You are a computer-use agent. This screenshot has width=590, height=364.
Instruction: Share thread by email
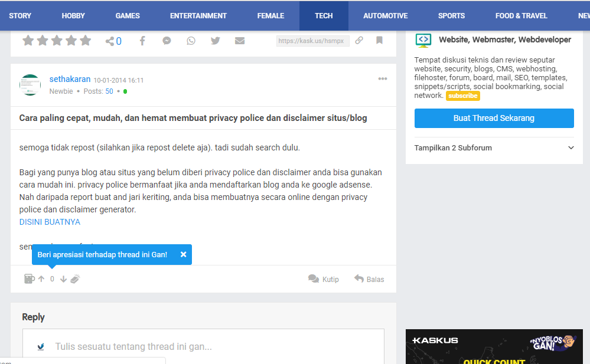[240, 41]
